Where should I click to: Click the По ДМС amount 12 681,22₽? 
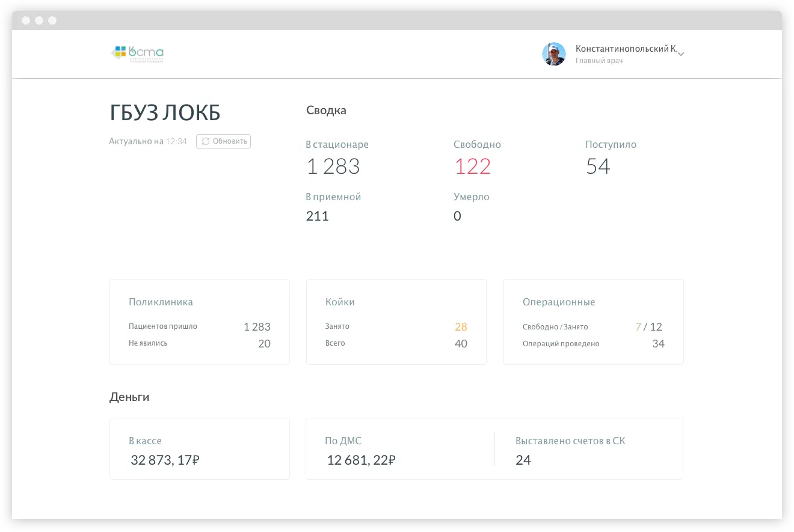(361, 460)
